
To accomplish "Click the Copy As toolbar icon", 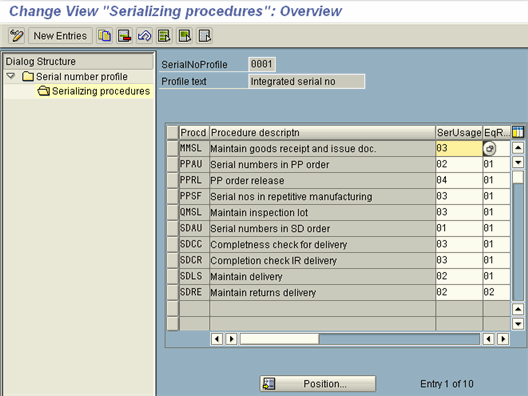I will pos(105,36).
